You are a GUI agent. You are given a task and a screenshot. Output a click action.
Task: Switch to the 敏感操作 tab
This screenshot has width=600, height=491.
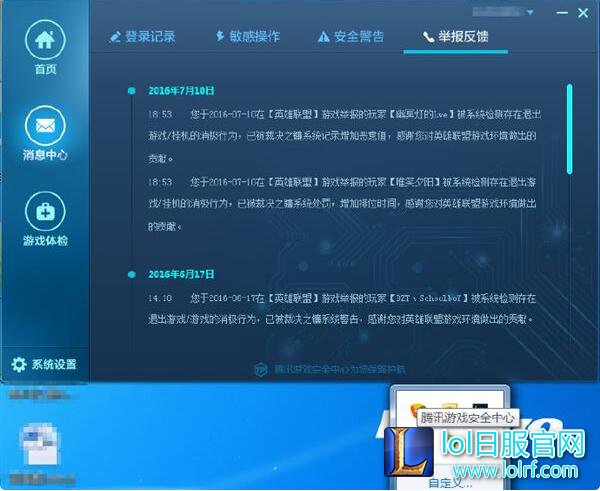tap(247, 36)
